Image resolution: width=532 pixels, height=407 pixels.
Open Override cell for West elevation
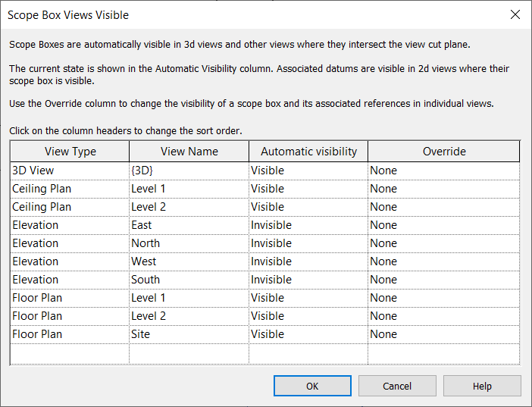coord(444,261)
